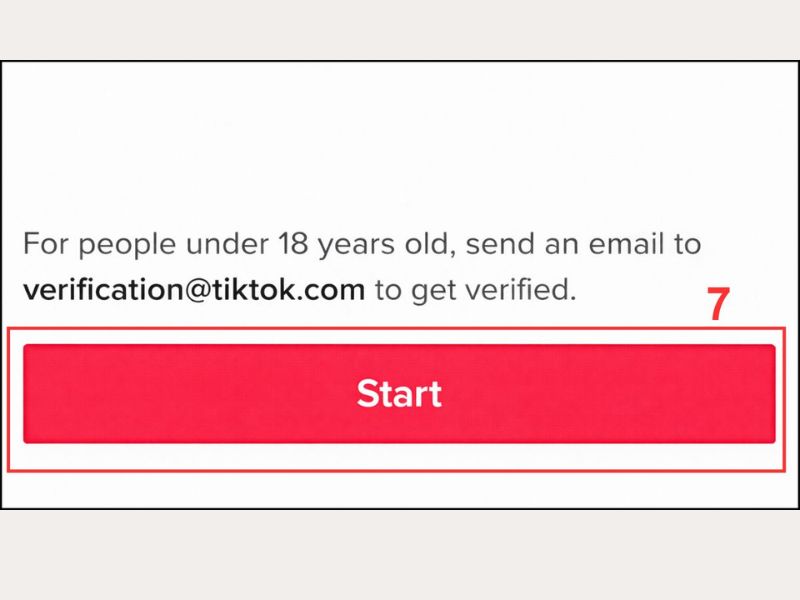Click the red step number 7

[719, 306]
